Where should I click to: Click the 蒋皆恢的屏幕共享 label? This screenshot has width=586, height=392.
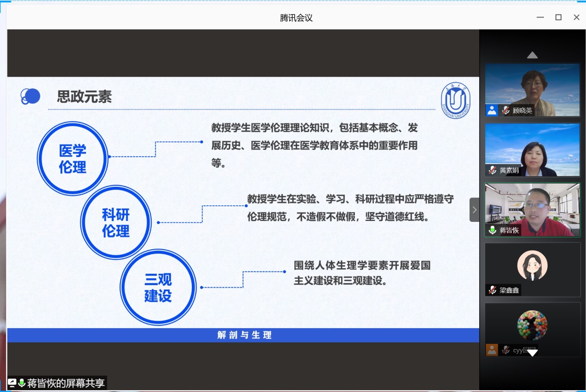coord(66,383)
